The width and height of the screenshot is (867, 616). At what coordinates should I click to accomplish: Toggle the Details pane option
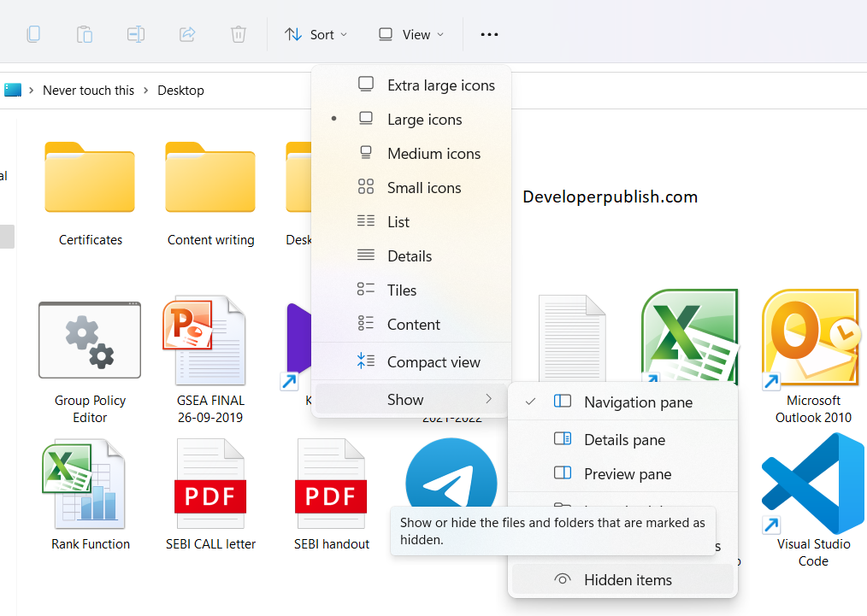(x=622, y=440)
